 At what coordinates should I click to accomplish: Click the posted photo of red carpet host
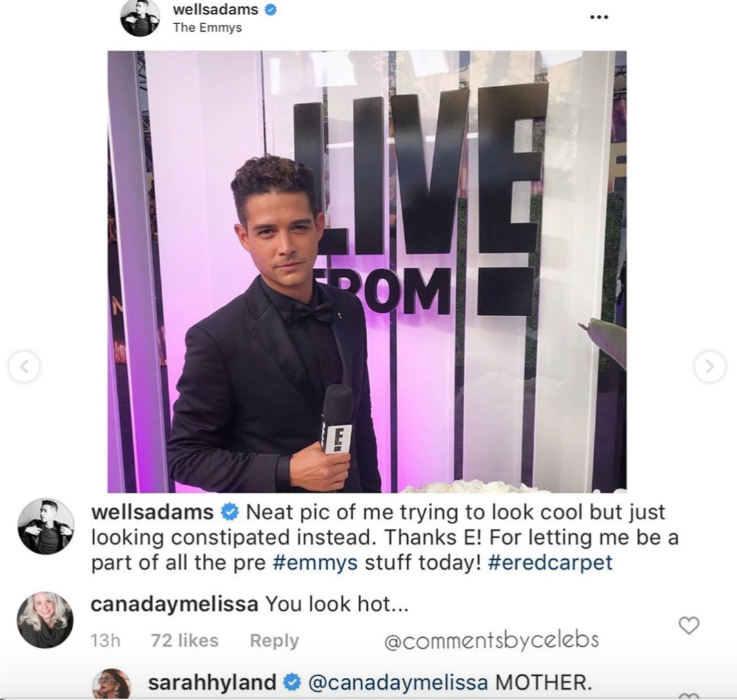point(366,272)
